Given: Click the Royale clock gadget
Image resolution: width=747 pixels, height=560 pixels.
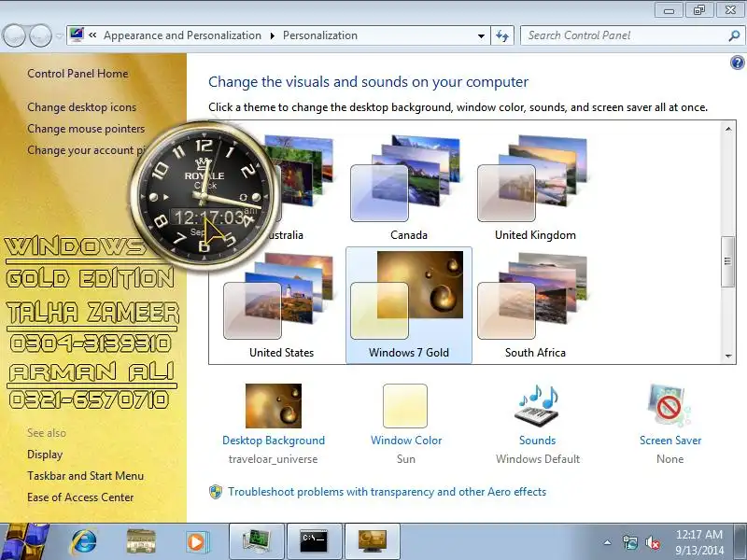Looking at the screenshot, I should coord(204,195).
